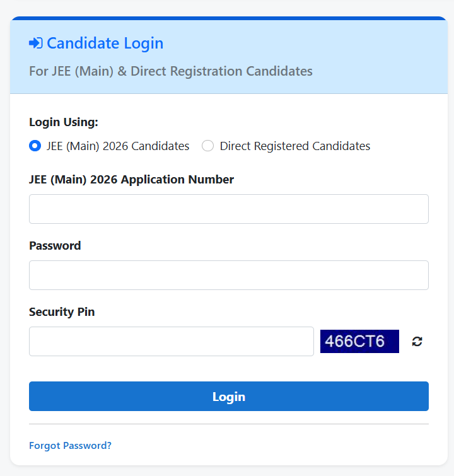Click the "JEE (Main) 2026 Application Number" label
This screenshot has height=476, width=454.
[131, 180]
